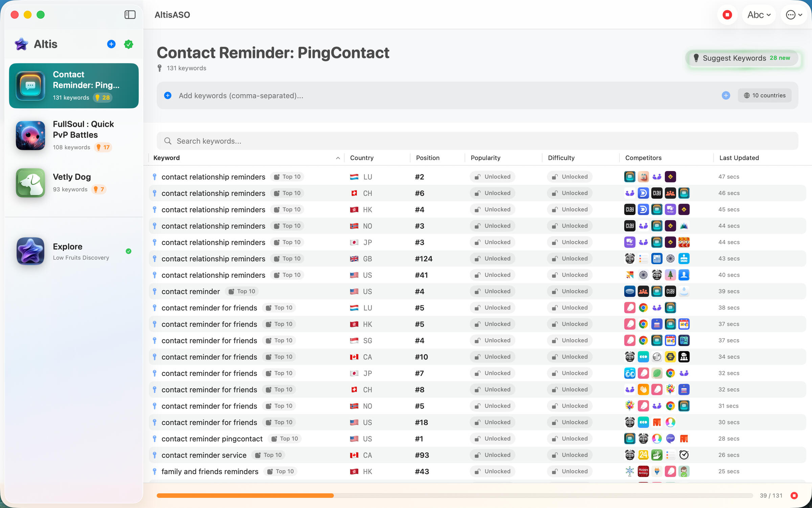Click the green verified badge beside Altis
Viewport: 812px width, 508px height.
point(129,44)
